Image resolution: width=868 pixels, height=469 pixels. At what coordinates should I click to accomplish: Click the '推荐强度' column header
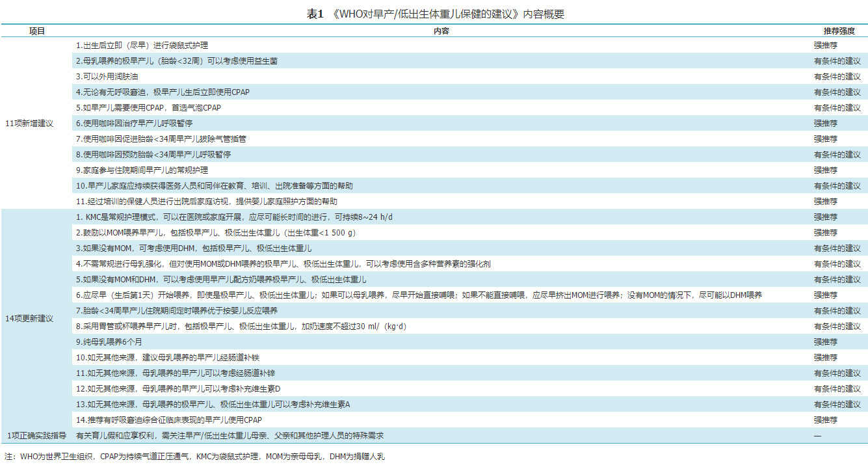click(839, 31)
